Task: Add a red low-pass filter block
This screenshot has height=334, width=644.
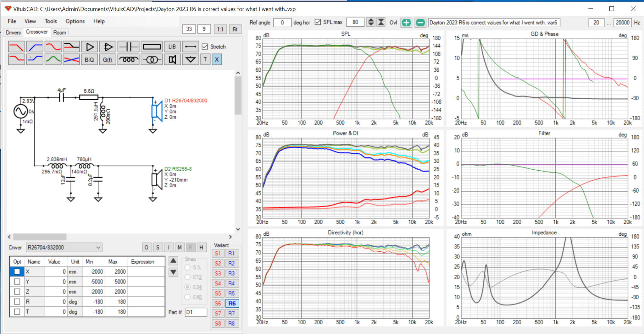Action: click(x=16, y=47)
